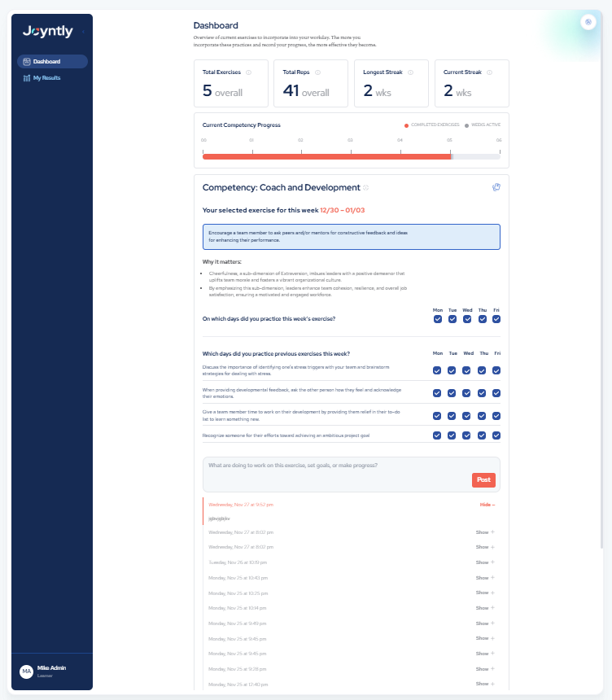Open the Dashboard sidebar item

pos(52,61)
